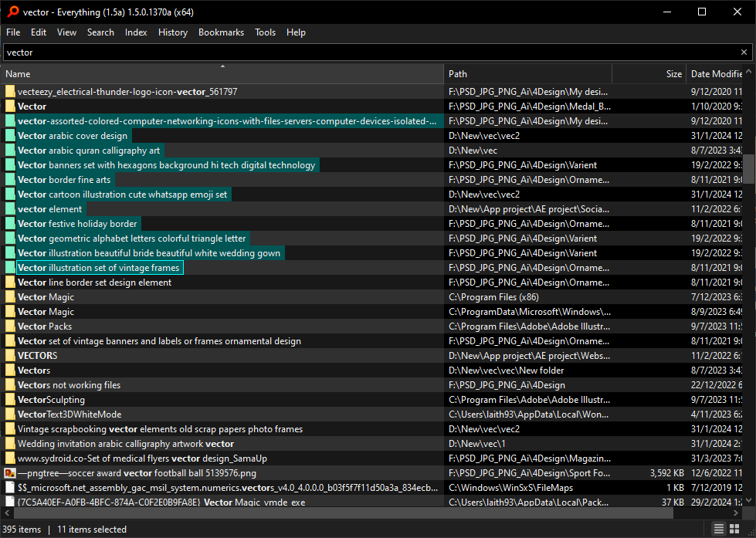
Task: Open the History menu
Action: (173, 32)
